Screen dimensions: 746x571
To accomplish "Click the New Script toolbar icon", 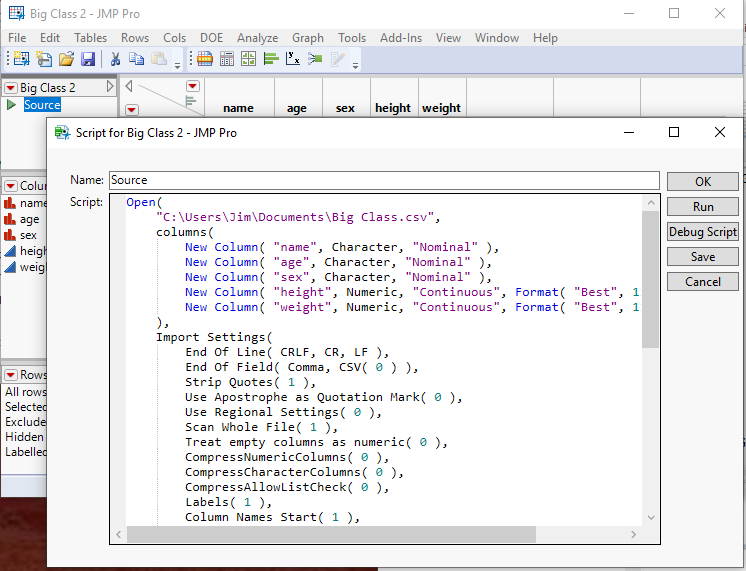I will (44, 59).
